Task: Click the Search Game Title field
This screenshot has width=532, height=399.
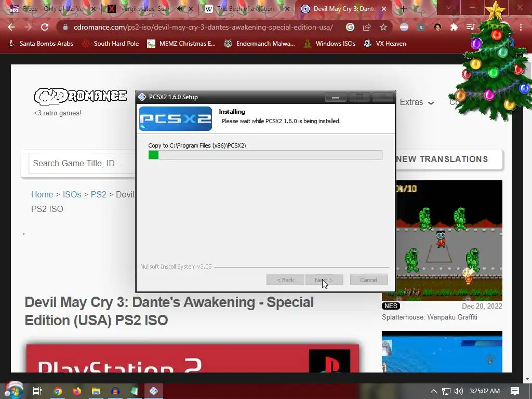Action: click(82, 164)
